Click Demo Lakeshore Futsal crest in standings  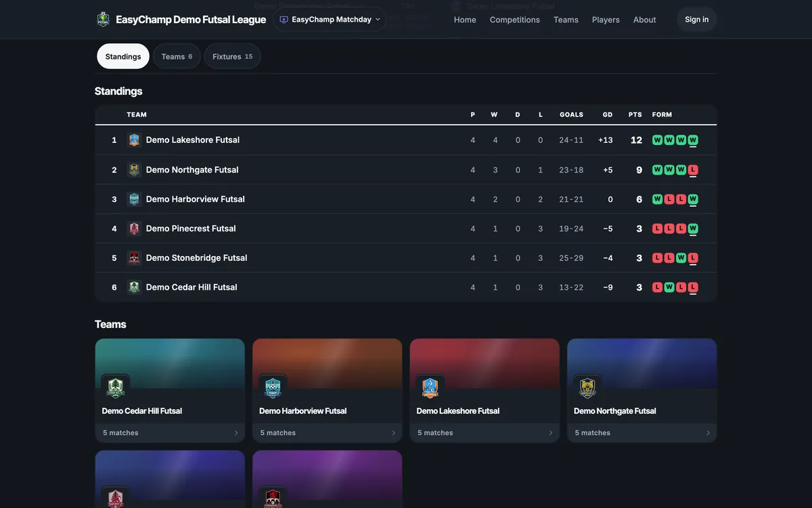click(x=134, y=140)
